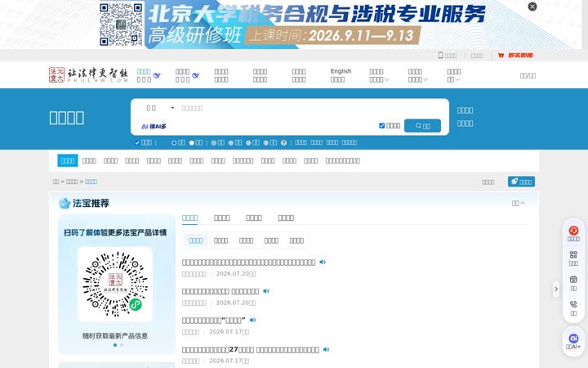
Task: Play audio for the article with the quoted title
Action: tap(252, 320)
